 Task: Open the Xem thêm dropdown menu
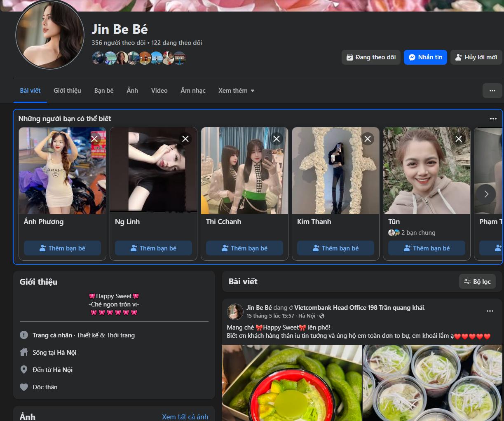point(236,90)
